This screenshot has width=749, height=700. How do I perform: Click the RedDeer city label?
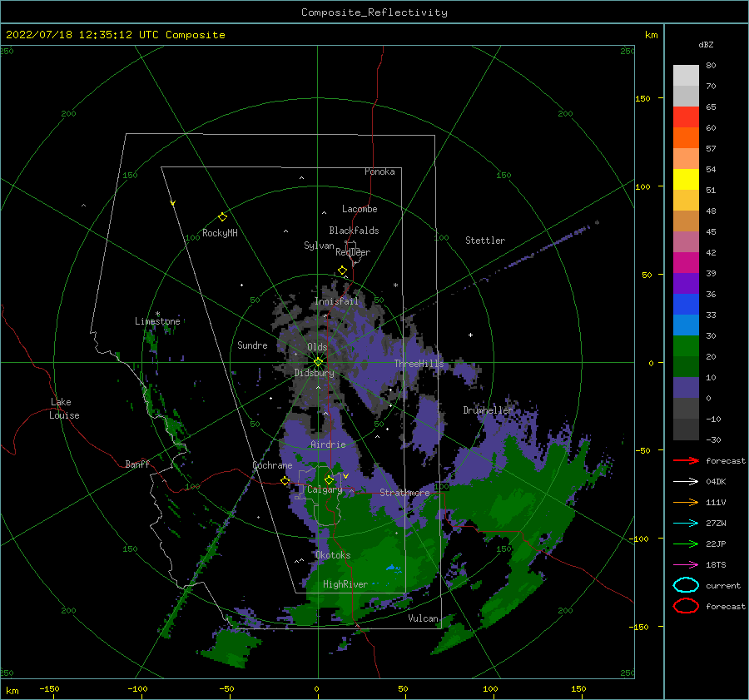[x=353, y=252]
